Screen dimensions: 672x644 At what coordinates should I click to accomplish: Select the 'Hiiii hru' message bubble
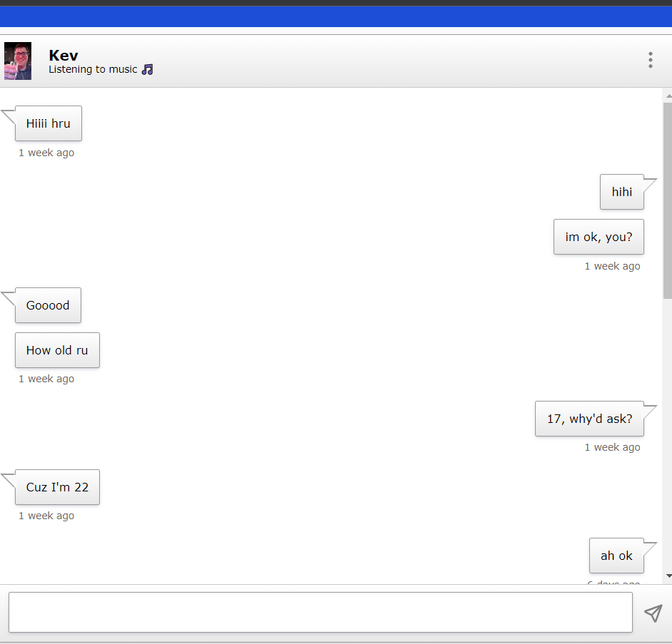(x=49, y=123)
